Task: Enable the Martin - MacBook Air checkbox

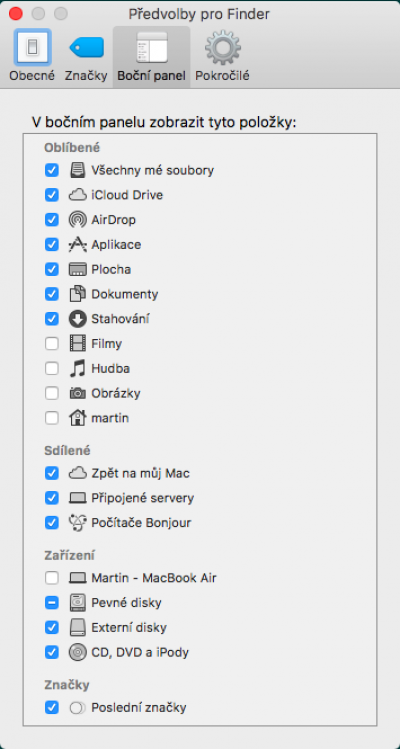Action: pos(52,578)
